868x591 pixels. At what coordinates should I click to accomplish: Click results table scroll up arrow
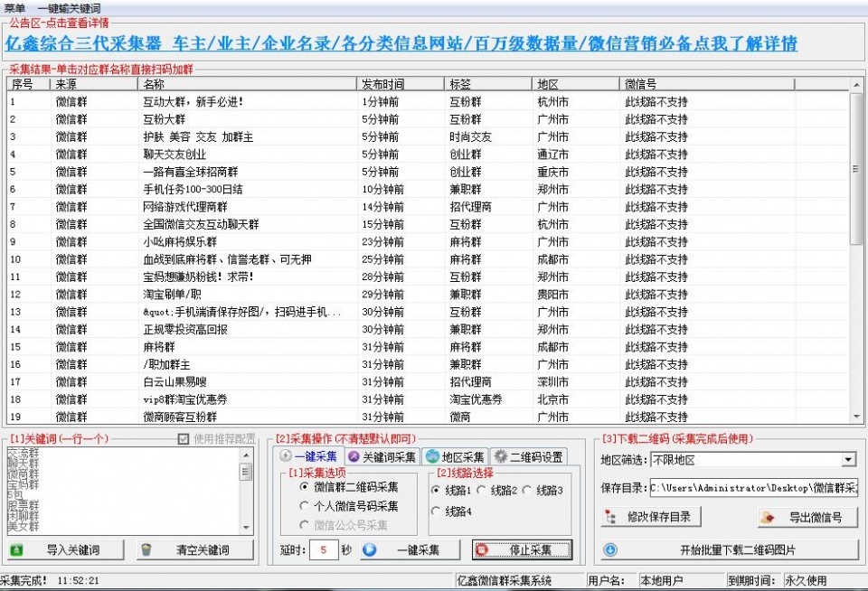tap(856, 85)
